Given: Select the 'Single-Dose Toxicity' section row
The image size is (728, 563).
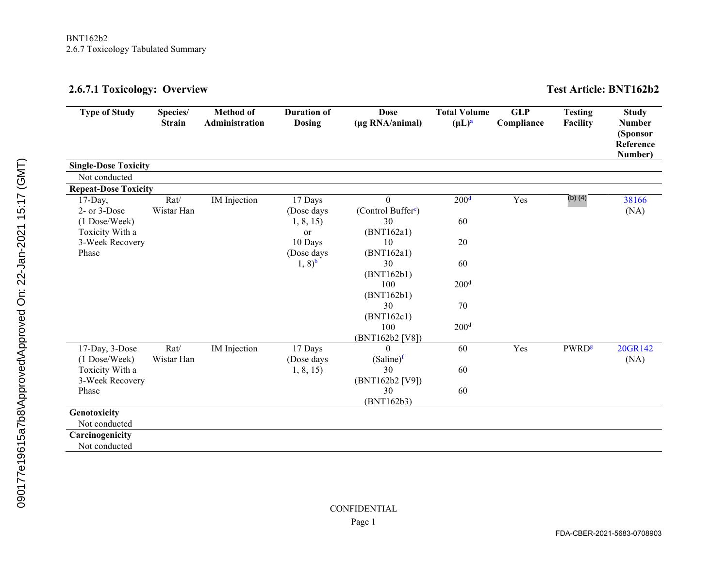Looking at the screenshot, I should click(364, 166).
